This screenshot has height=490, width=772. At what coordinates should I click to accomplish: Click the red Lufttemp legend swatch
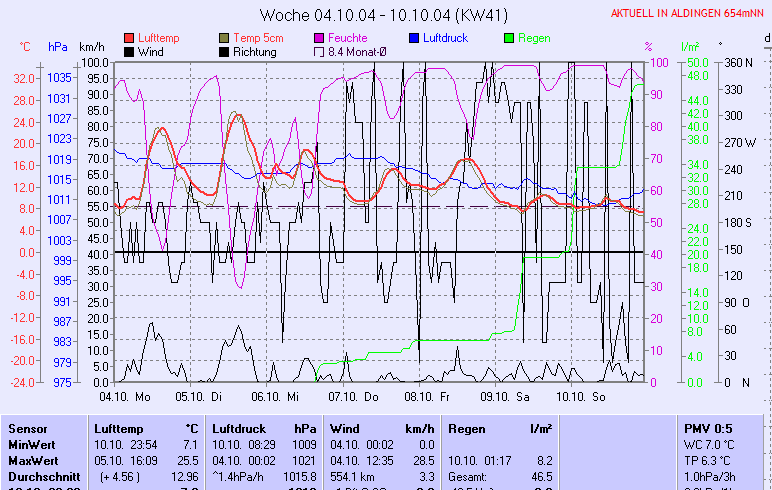(129, 38)
